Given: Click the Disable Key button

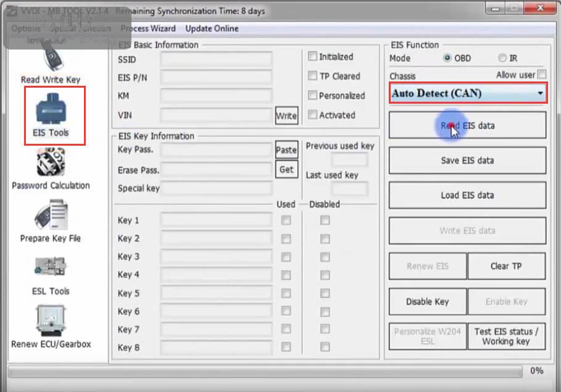Looking at the screenshot, I should (428, 302).
